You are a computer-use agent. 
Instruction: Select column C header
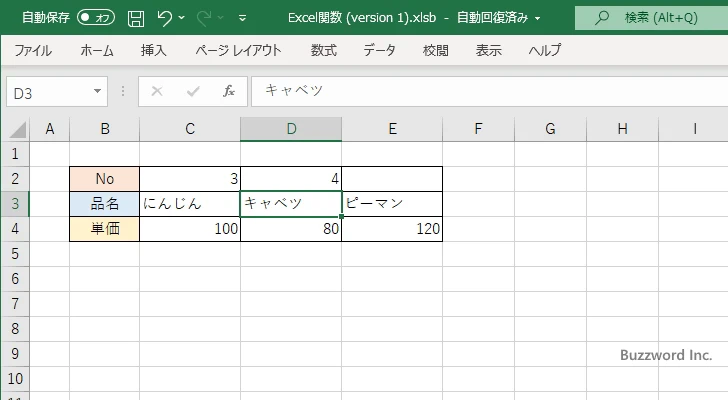190,129
